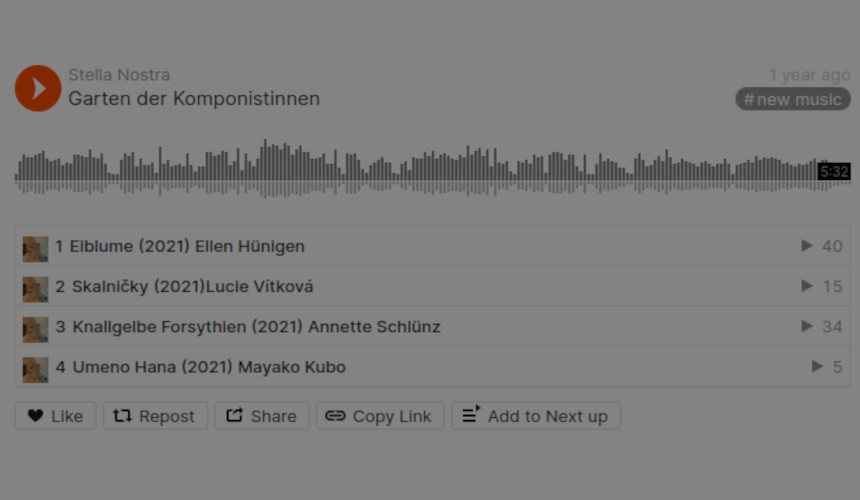
Task: Like this playlist with the heart icon
Action: click(55, 416)
